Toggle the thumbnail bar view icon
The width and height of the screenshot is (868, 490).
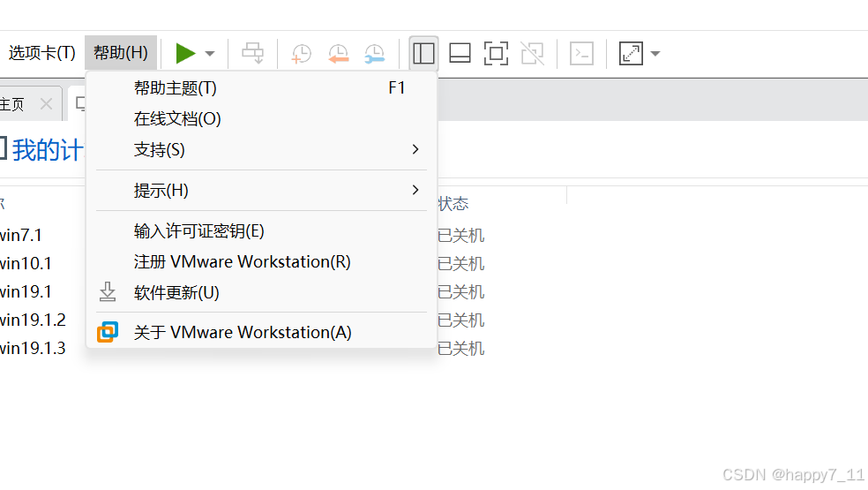[460, 53]
